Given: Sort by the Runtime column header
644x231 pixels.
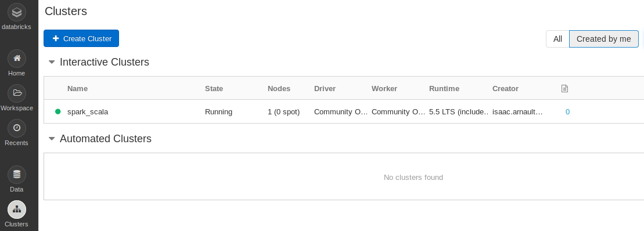Looking at the screenshot, I should [x=444, y=89].
